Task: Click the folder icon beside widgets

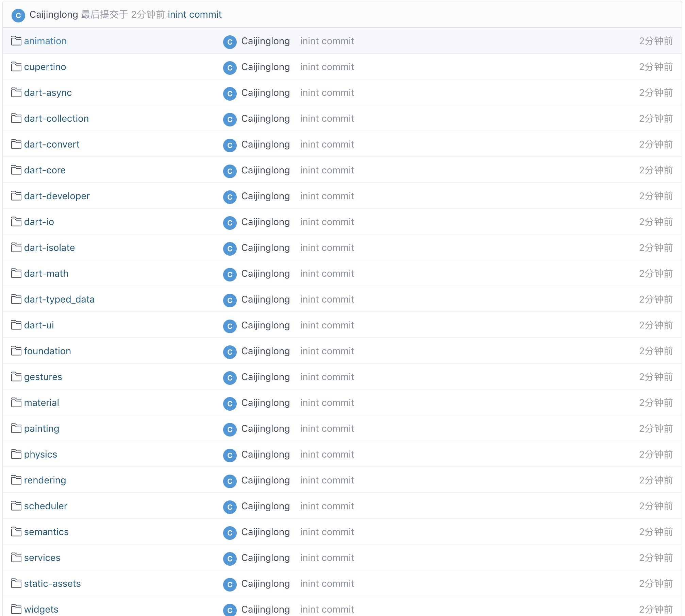Action: click(x=16, y=609)
